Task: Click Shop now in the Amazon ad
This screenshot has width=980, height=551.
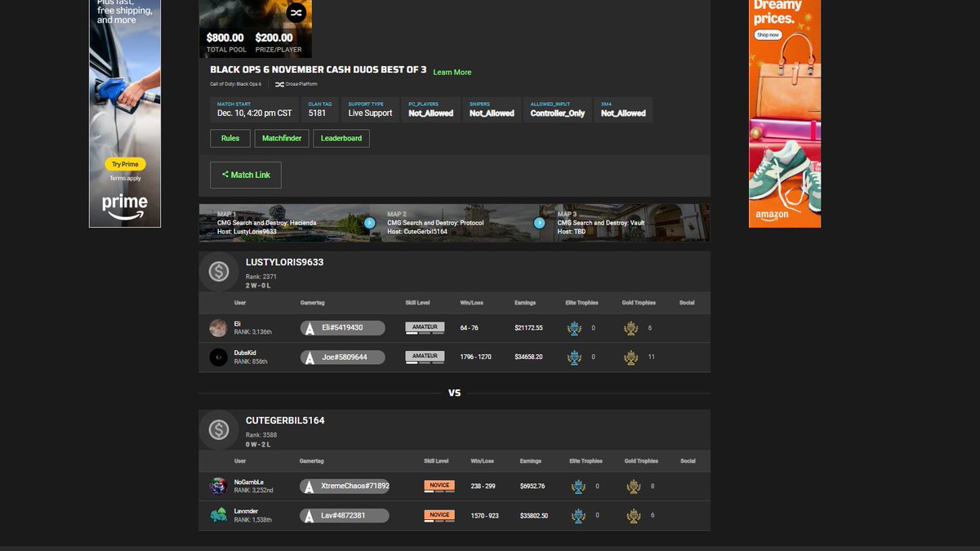Action: click(768, 35)
